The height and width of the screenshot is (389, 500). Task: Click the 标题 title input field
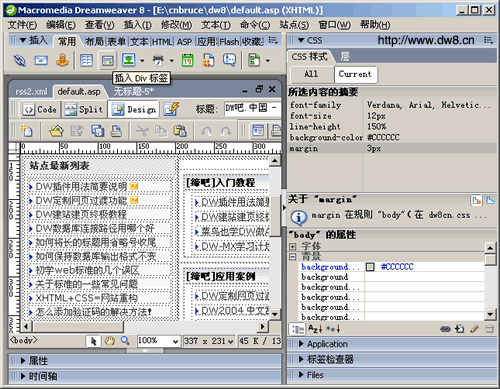pyautogui.click(x=253, y=109)
